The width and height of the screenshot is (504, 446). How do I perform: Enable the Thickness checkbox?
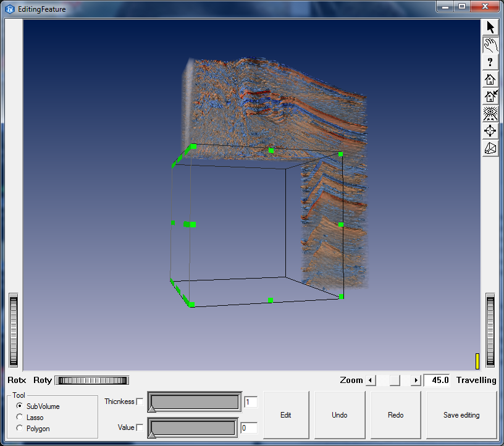coord(140,402)
